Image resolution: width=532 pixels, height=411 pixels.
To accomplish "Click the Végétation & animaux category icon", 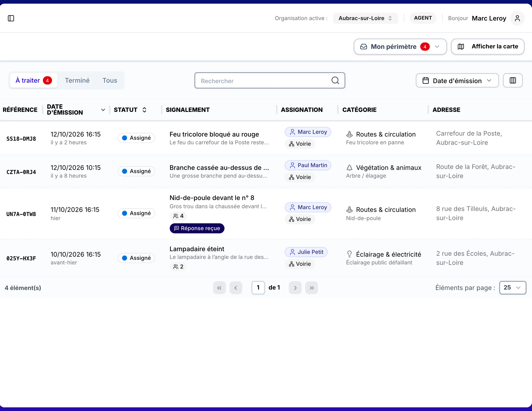I will 349,168.
